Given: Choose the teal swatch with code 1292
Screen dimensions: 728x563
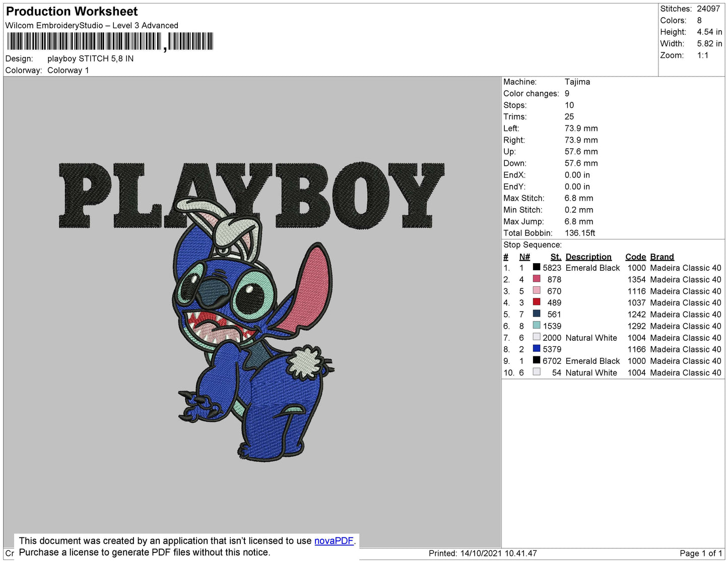Looking at the screenshot, I should coord(537,325).
